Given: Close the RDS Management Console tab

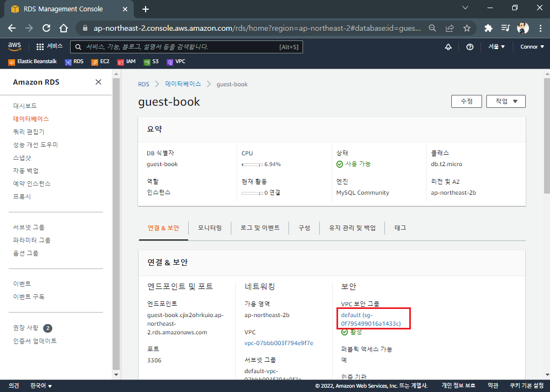Looking at the screenshot, I should 125,9.
